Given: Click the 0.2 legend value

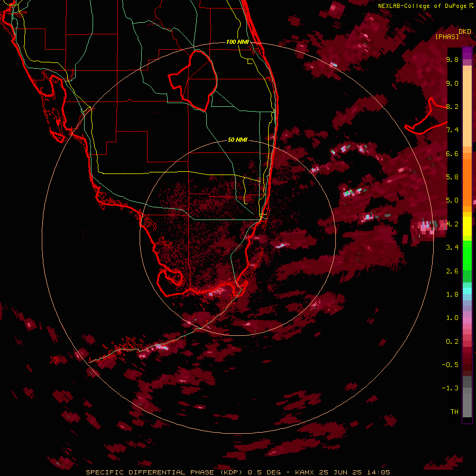Looking at the screenshot, I should pyautogui.click(x=452, y=342).
